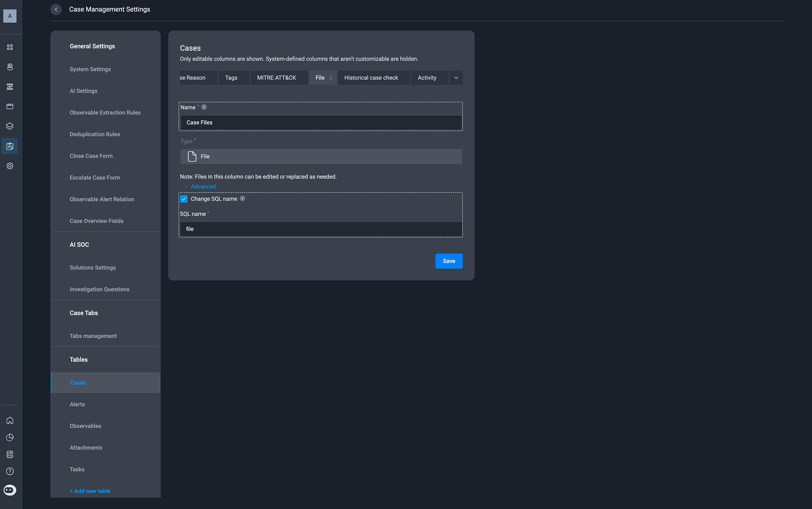Uncheck the Change SQL name checkbox

pyautogui.click(x=184, y=199)
